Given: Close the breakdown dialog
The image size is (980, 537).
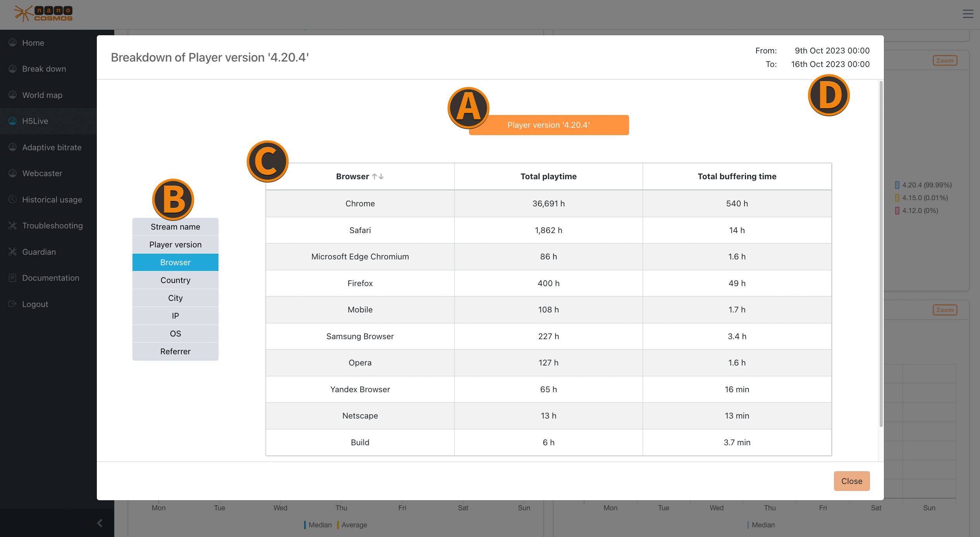Looking at the screenshot, I should tap(852, 481).
